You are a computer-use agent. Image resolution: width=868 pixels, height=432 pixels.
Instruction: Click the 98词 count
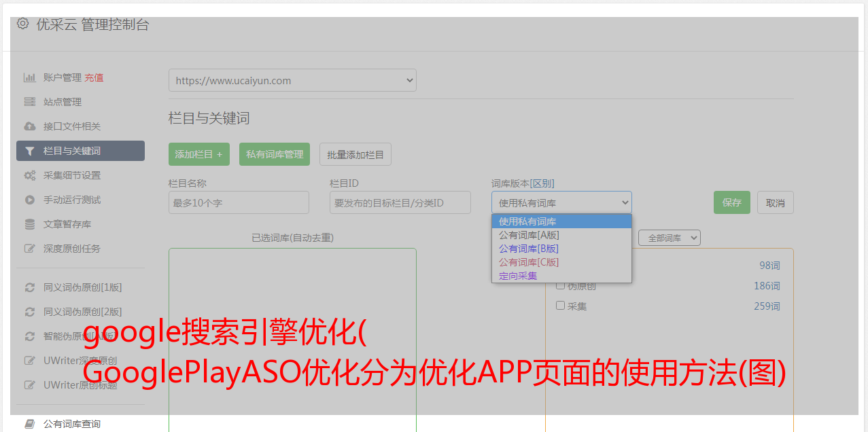[x=769, y=266]
